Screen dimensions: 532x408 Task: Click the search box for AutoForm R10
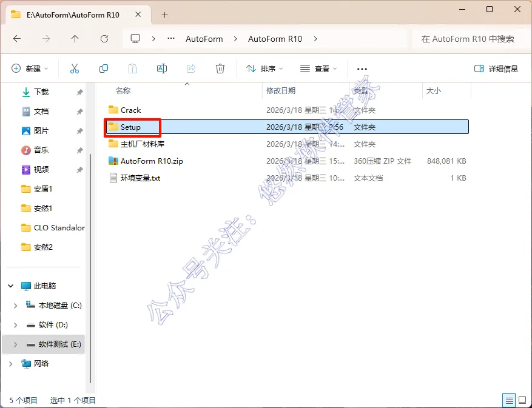click(x=470, y=39)
